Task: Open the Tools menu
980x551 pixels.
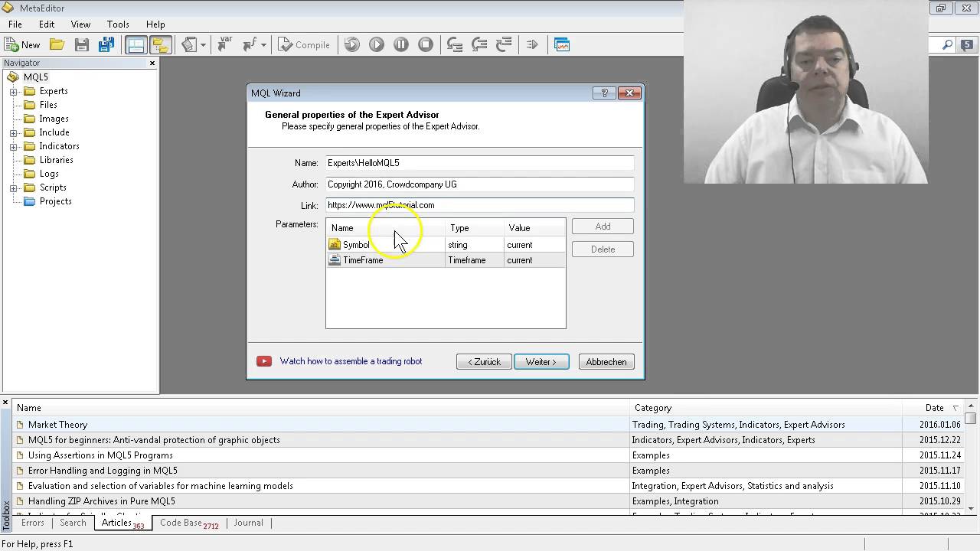Action: pyautogui.click(x=118, y=24)
